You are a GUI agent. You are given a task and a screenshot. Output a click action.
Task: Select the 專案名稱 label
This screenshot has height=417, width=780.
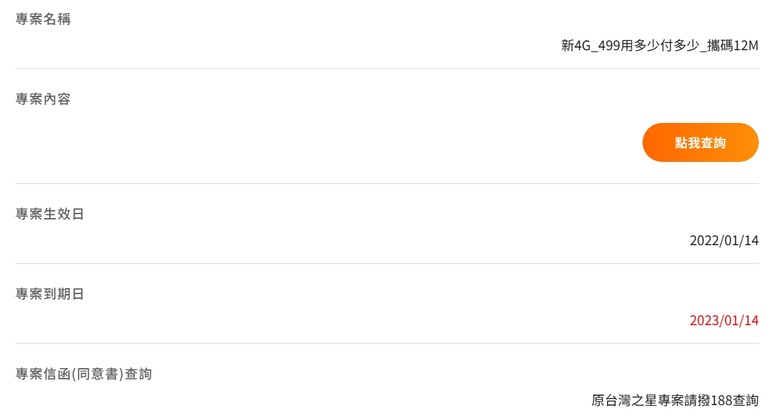(43, 19)
